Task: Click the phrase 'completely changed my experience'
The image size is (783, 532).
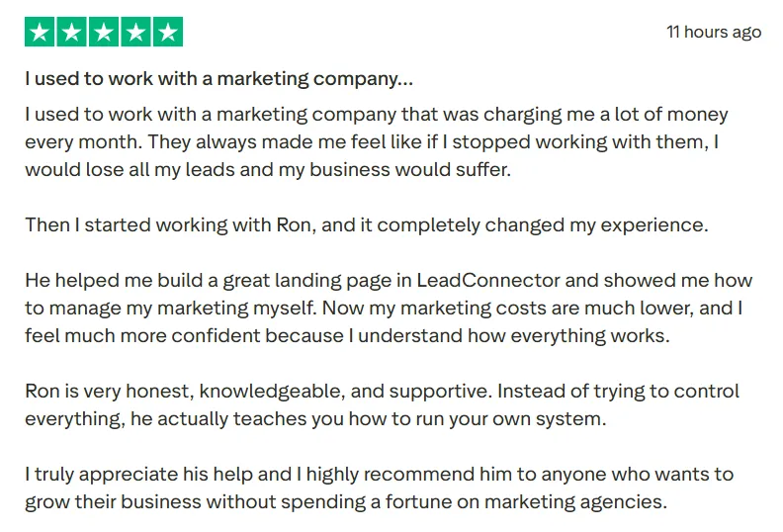Action: pyautogui.click(x=542, y=224)
